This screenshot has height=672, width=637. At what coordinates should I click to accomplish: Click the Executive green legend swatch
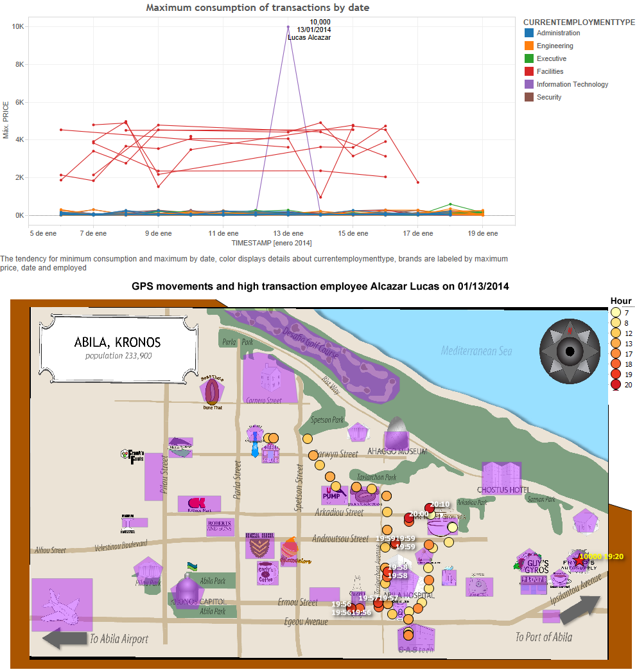pos(529,58)
